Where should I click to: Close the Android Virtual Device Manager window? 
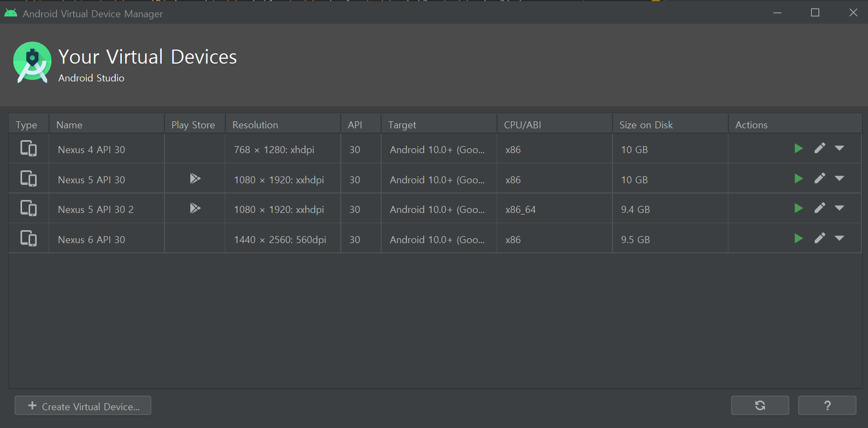point(853,12)
